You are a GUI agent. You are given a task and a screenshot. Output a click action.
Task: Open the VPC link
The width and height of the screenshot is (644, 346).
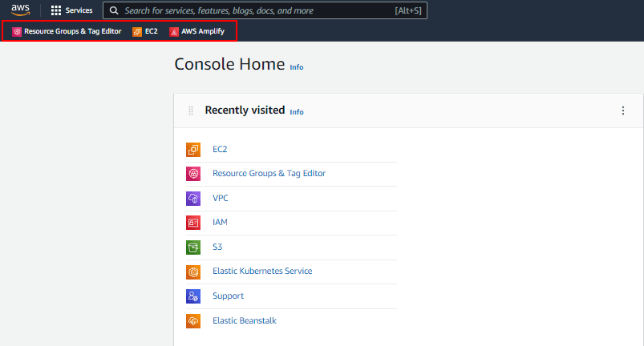[220, 198]
